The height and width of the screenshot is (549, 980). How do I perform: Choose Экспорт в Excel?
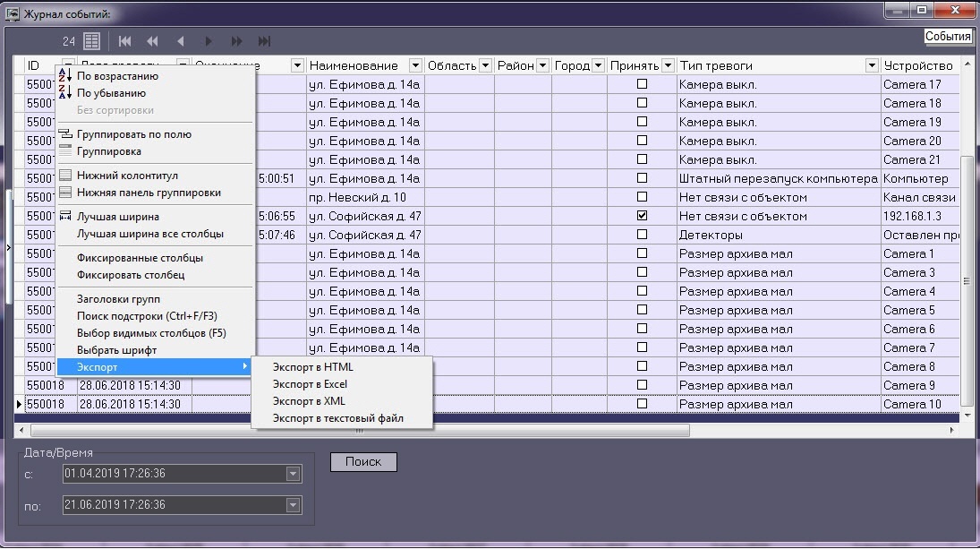(310, 384)
